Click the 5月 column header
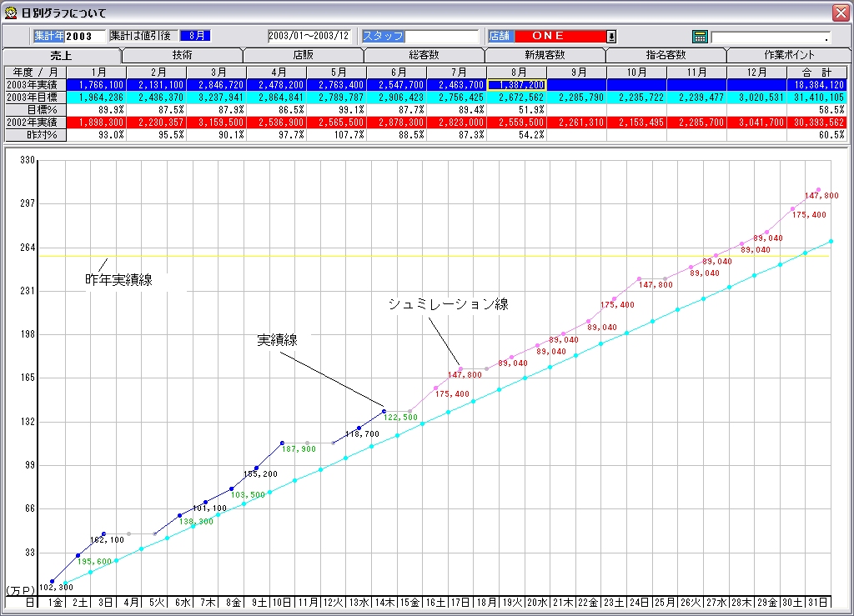Viewport: 854px width, 616px height. click(337, 73)
